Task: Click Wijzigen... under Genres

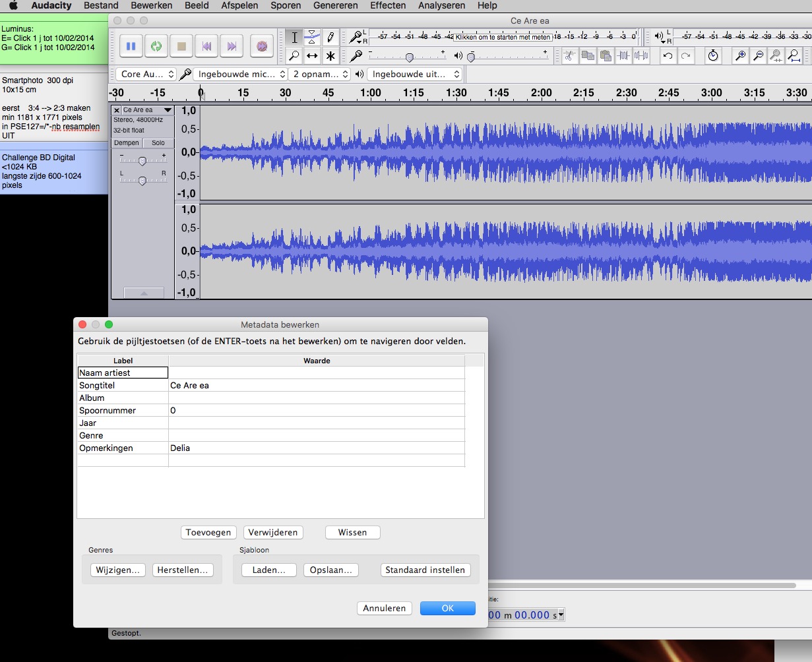Action: click(118, 570)
